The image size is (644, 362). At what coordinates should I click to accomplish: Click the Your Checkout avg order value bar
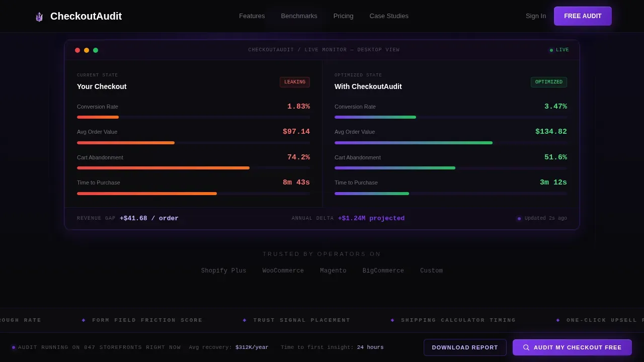click(193, 143)
